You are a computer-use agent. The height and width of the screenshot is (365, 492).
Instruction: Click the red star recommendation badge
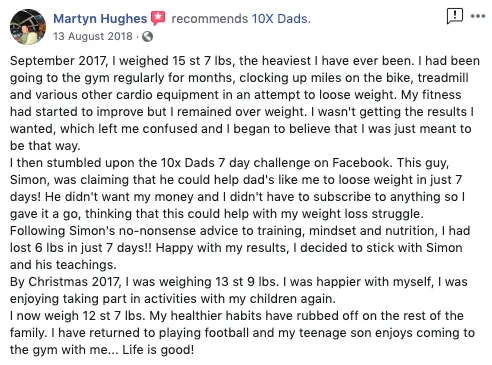click(158, 18)
